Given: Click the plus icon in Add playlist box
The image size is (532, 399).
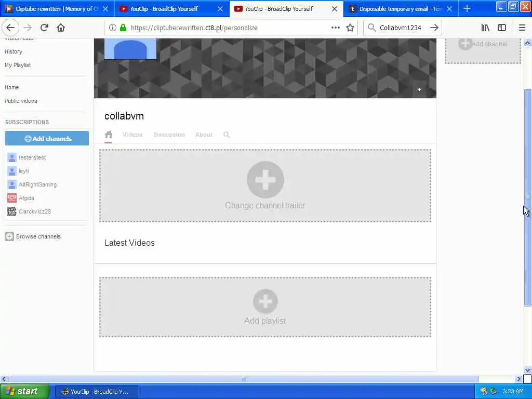Looking at the screenshot, I should tap(265, 301).
